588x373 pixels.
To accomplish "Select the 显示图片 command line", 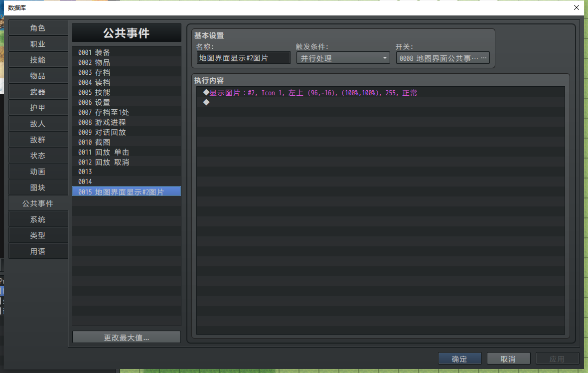I will tap(381, 93).
